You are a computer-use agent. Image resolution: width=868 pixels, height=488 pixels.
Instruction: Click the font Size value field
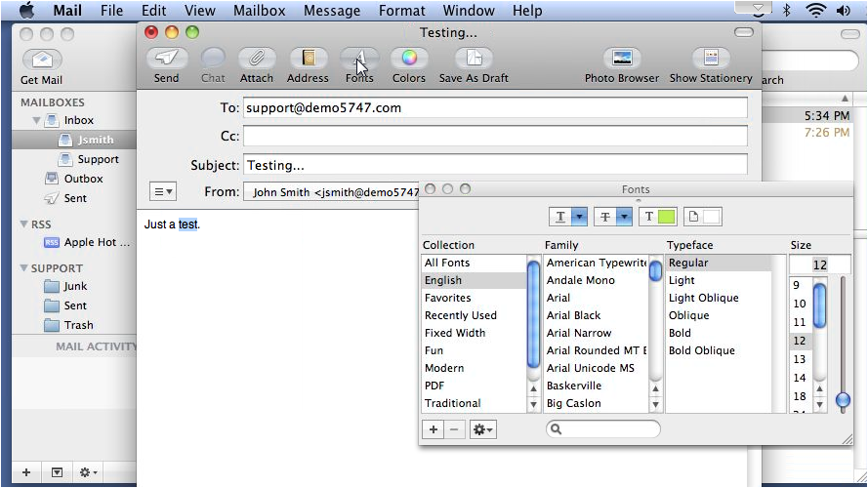820,264
